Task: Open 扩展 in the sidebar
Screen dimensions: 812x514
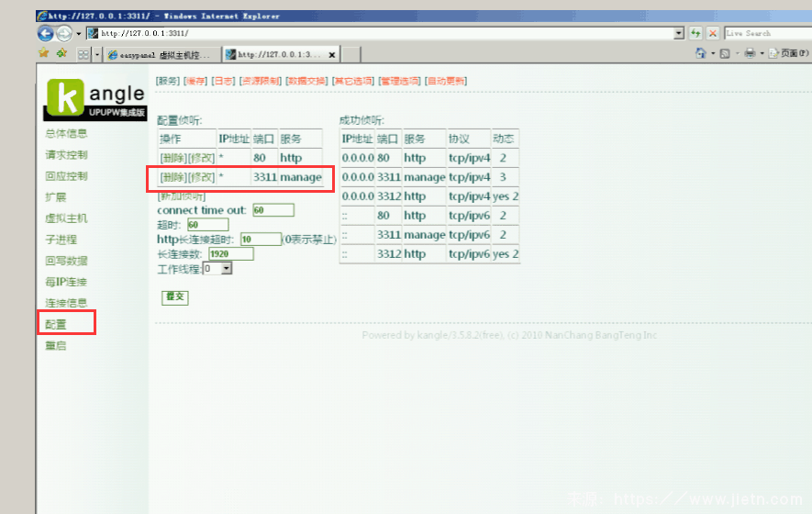Action: click(56, 197)
